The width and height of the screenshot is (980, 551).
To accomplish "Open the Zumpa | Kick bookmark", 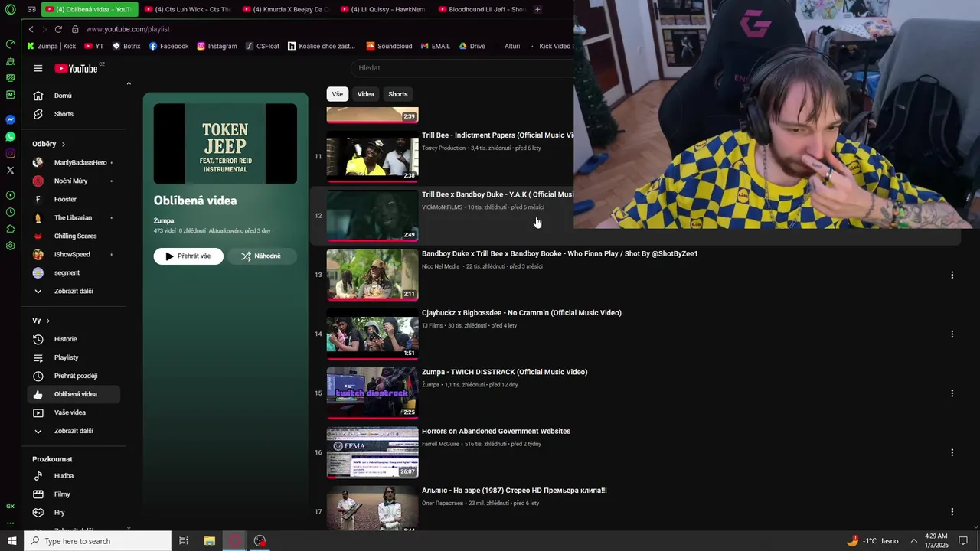I will (x=52, y=46).
